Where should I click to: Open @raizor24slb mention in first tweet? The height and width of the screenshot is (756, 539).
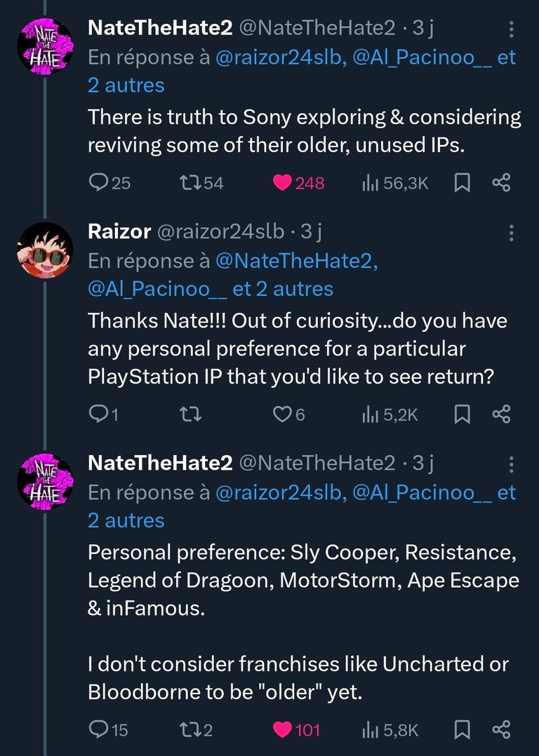(281, 58)
